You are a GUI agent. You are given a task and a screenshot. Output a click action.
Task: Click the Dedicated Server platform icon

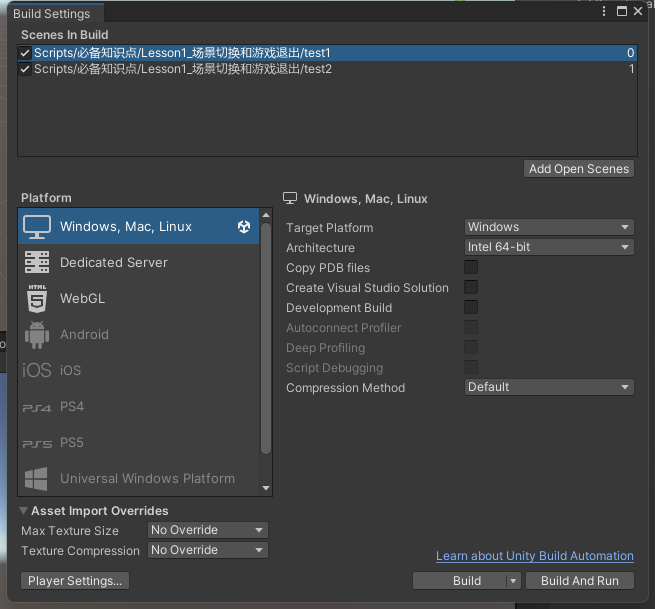[x=37, y=262]
